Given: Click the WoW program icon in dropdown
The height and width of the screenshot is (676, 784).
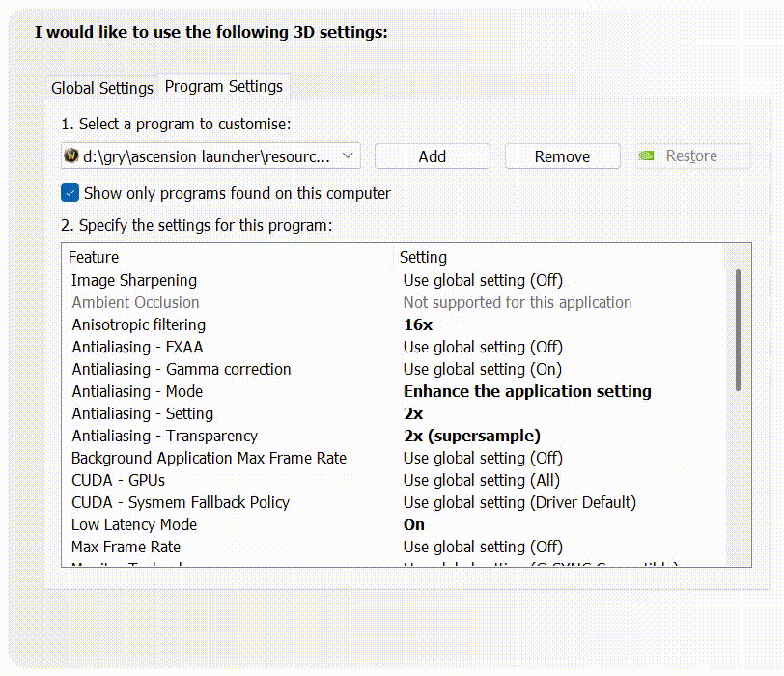Looking at the screenshot, I should click(71, 155).
